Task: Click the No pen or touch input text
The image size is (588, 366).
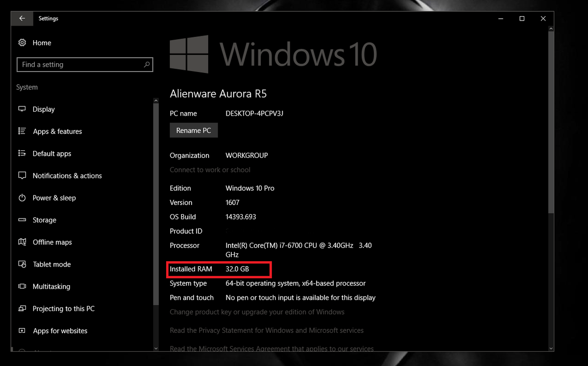Action: (x=300, y=297)
